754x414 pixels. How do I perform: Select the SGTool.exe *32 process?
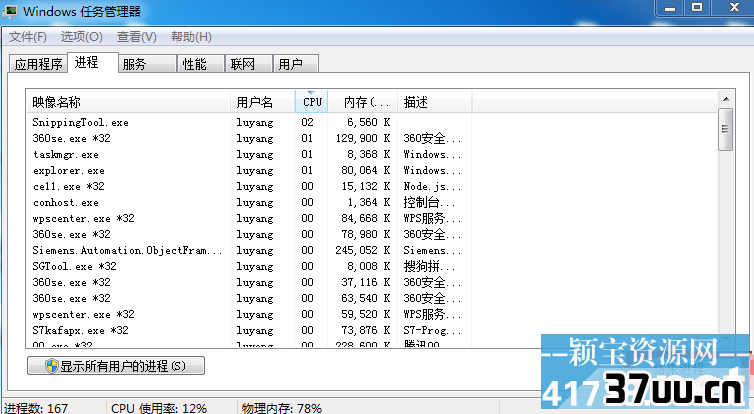(x=249, y=266)
